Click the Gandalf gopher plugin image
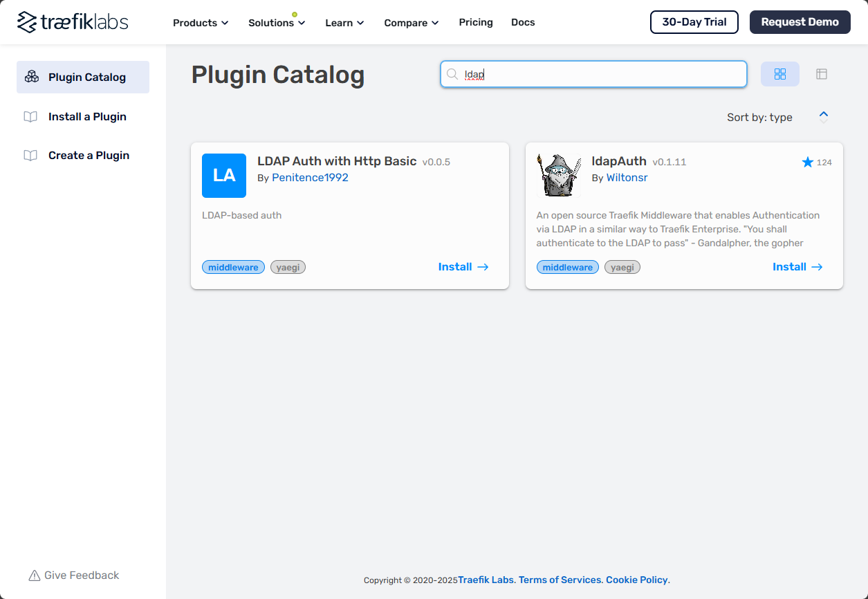The height and width of the screenshot is (599, 868). coord(559,176)
